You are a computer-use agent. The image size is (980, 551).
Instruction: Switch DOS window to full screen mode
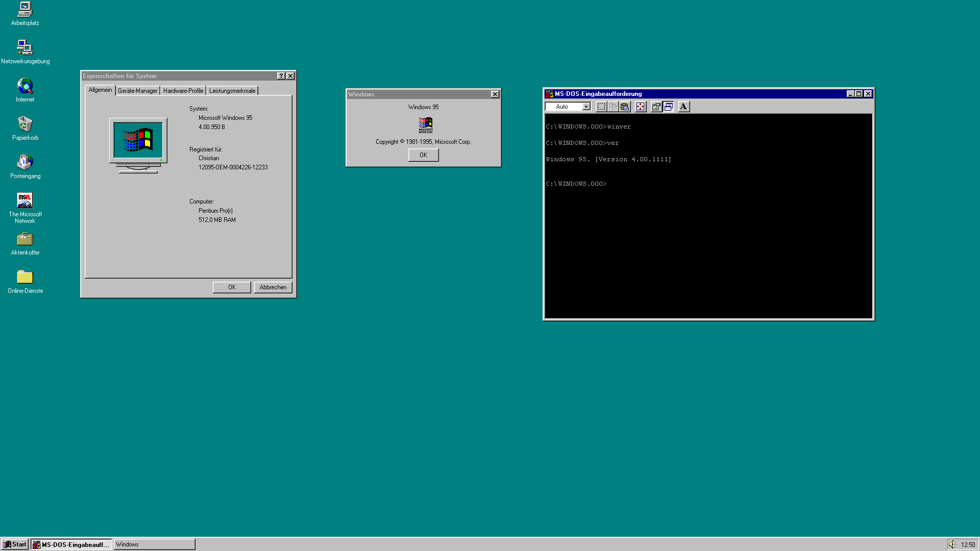point(640,107)
